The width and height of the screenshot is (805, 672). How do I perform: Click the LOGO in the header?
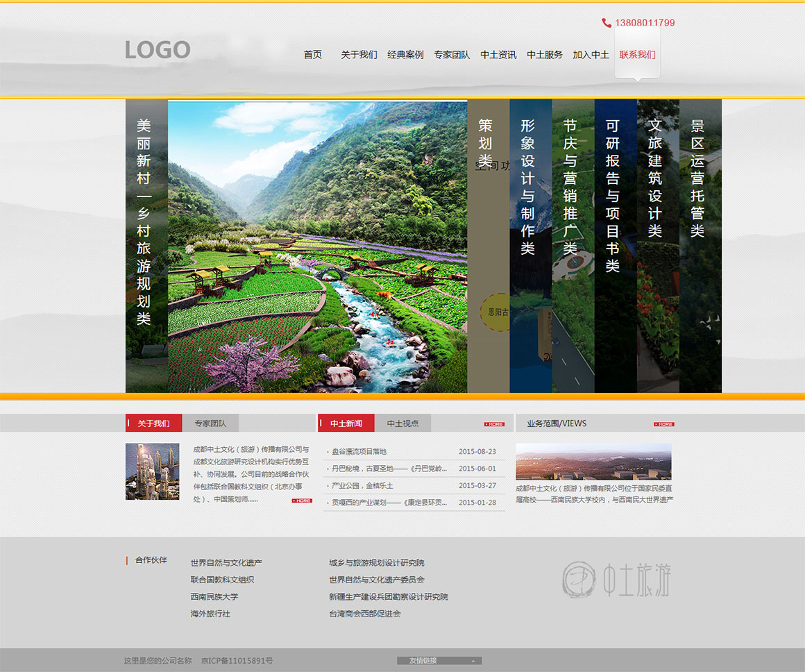tap(158, 50)
